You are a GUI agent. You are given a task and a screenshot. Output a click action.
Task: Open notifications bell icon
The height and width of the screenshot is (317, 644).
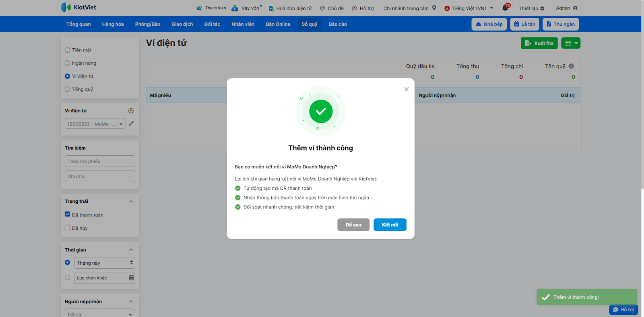(505, 8)
